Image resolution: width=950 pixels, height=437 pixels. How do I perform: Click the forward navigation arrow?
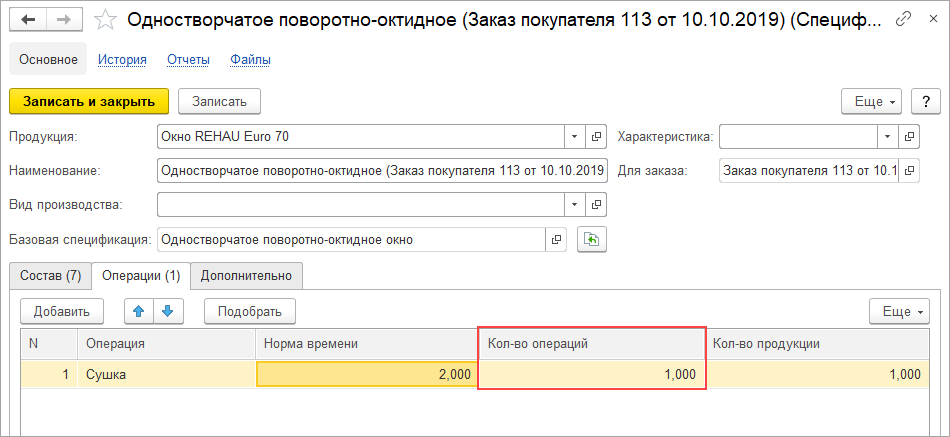click(63, 19)
